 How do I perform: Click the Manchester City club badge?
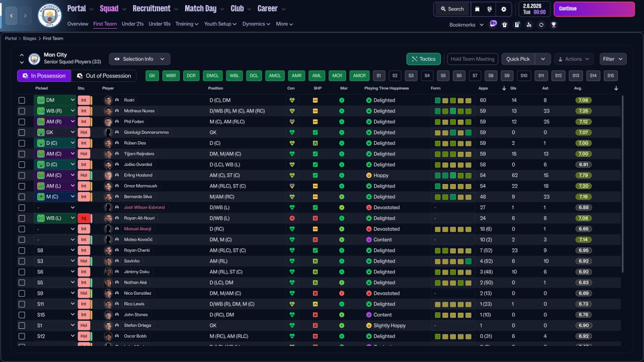[x=50, y=16]
